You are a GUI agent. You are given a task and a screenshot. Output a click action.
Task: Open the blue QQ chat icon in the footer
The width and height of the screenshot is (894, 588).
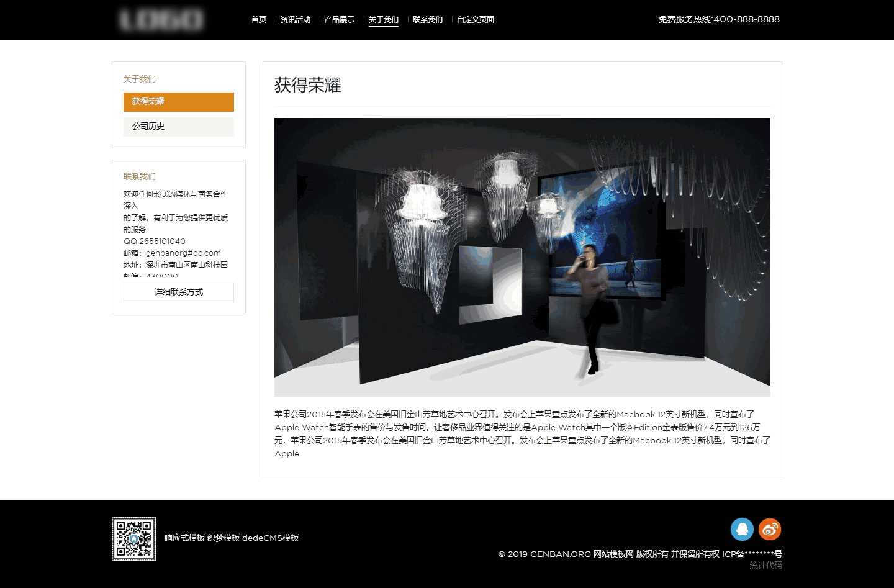coord(742,530)
